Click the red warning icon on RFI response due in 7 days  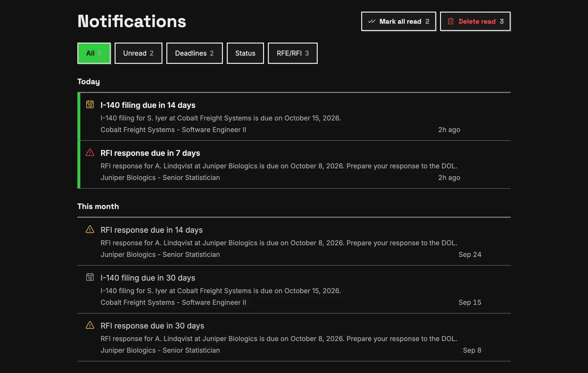coord(90,152)
